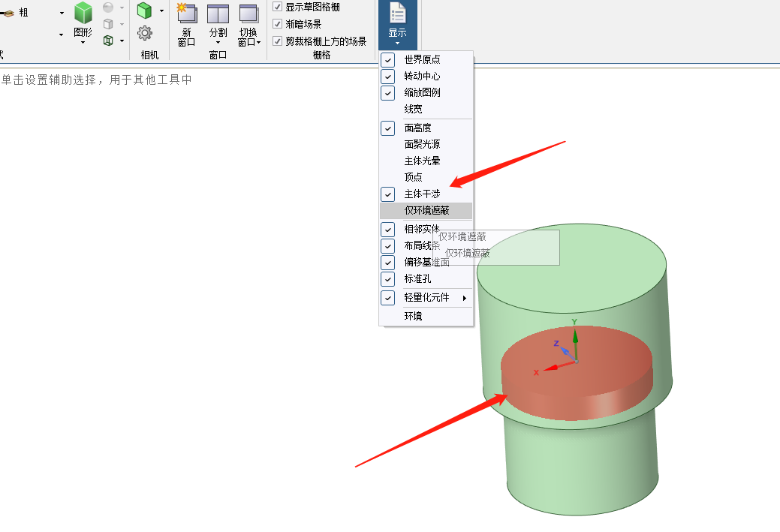Click the gray sphere rendering icon

point(108,8)
